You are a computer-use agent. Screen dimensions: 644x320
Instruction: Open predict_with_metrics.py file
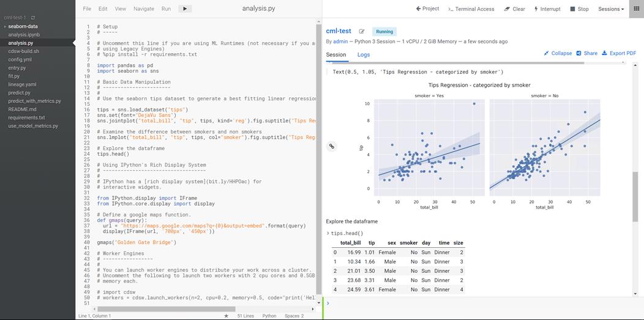34,101
